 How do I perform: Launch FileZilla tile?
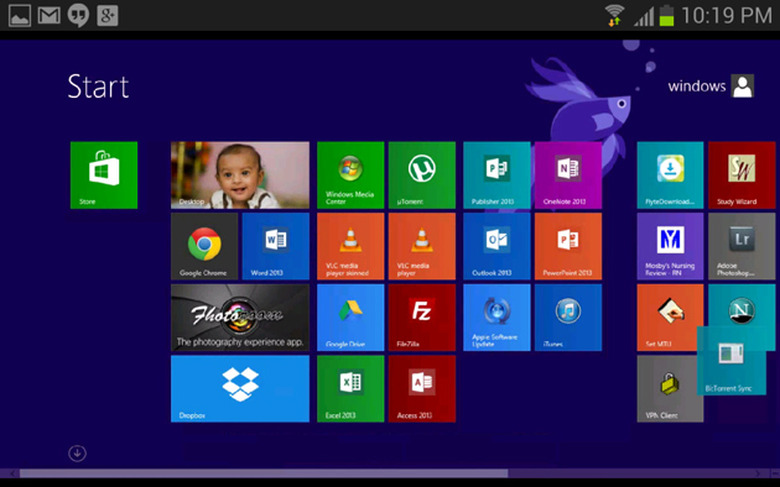(x=422, y=317)
